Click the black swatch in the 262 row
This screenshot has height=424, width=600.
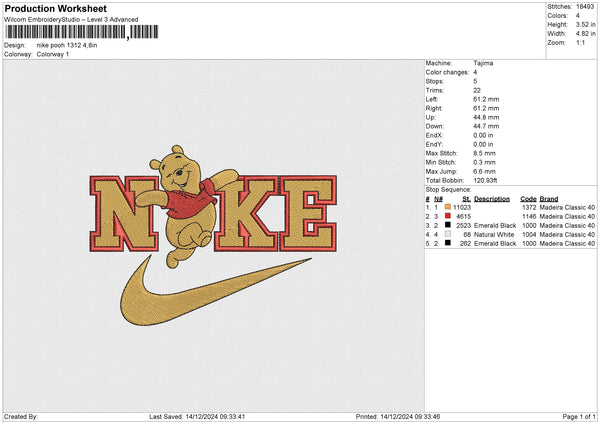point(448,243)
